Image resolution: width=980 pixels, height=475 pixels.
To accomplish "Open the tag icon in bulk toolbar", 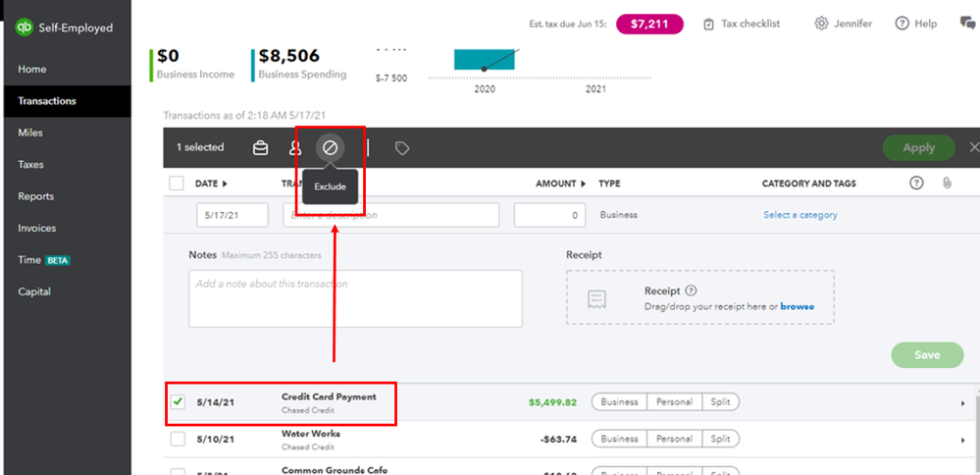I will [x=402, y=148].
